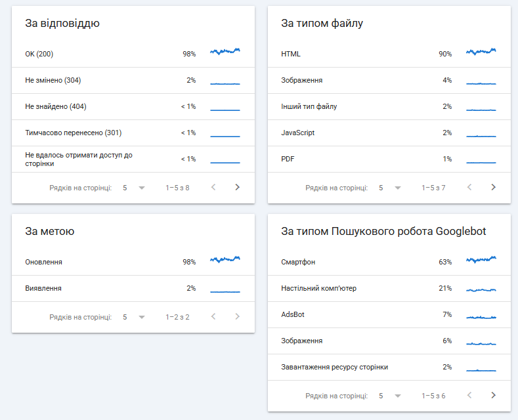Click previous page arrow in За метою card
The height and width of the screenshot is (420, 518).
coord(213,316)
